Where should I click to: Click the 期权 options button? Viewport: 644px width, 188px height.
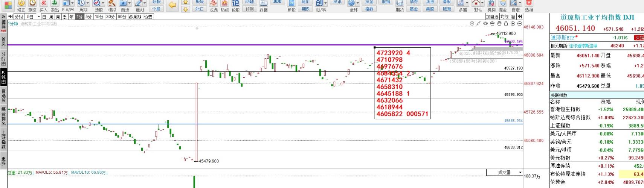305,9
